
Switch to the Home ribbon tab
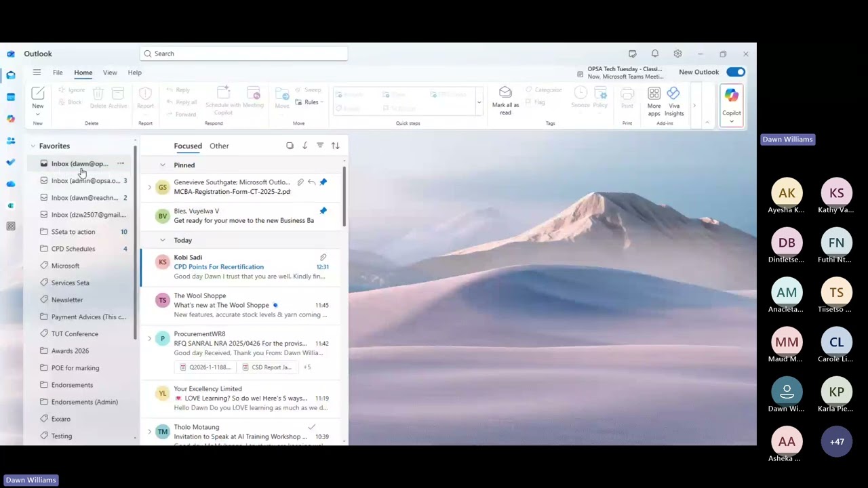tap(83, 73)
